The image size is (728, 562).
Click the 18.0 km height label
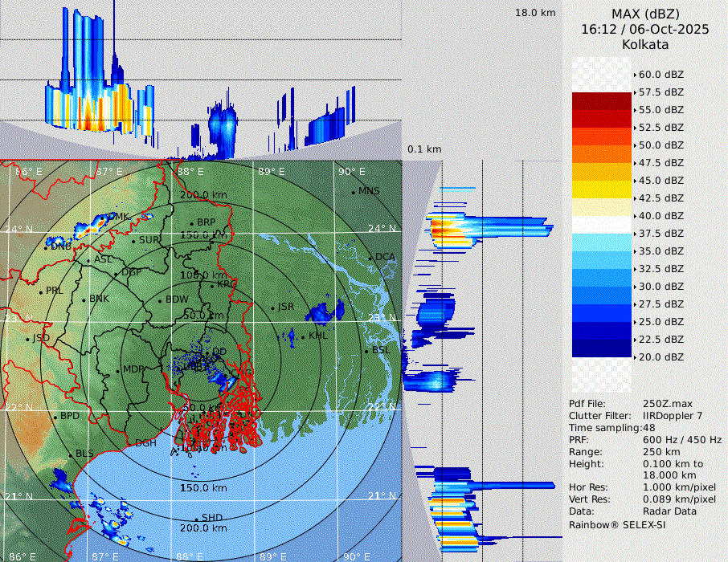tap(535, 13)
